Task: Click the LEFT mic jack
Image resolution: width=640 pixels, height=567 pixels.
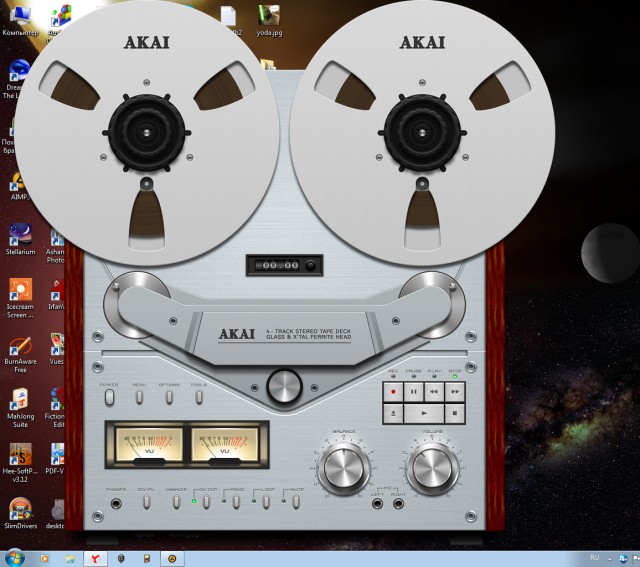Action: (x=378, y=504)
